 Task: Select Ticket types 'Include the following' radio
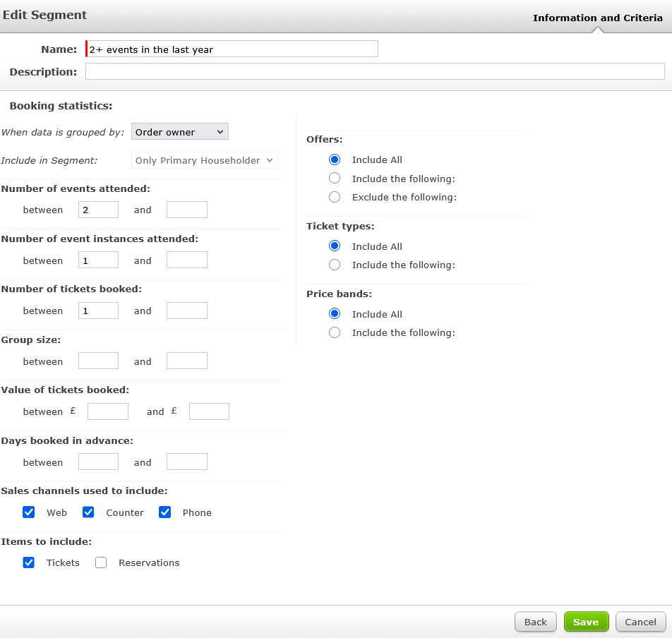coord(335,265)
